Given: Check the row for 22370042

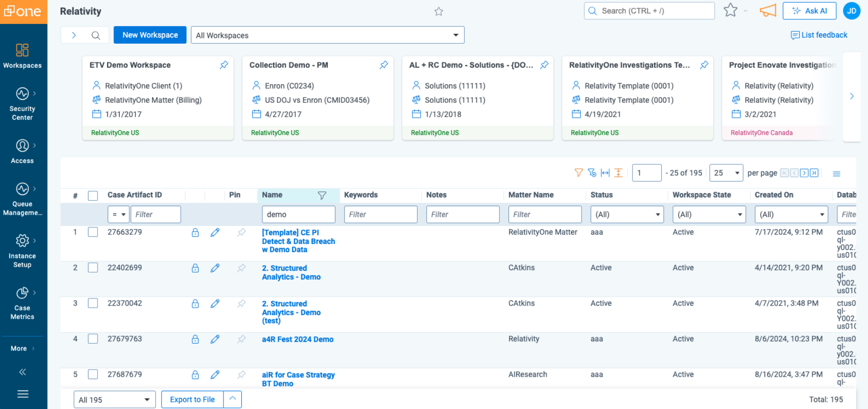Looking at the screenshot, I should click(x=93, y=303).
